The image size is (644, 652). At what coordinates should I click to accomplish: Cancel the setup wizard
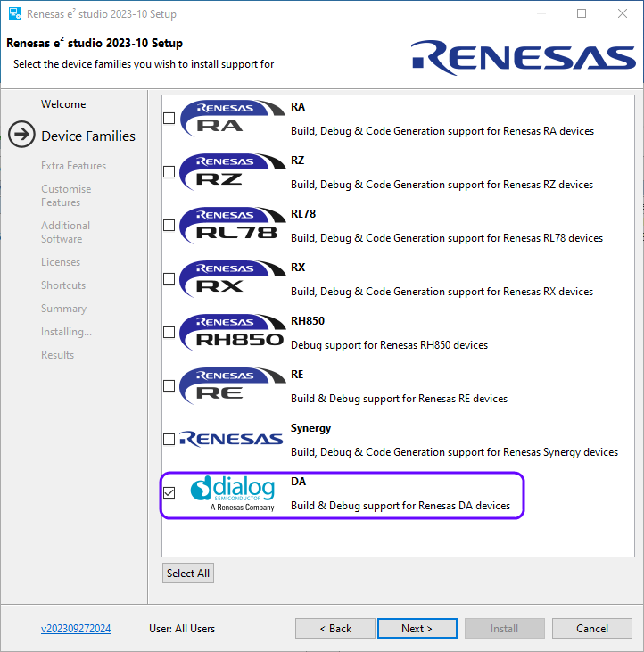[x=591, y=629]
